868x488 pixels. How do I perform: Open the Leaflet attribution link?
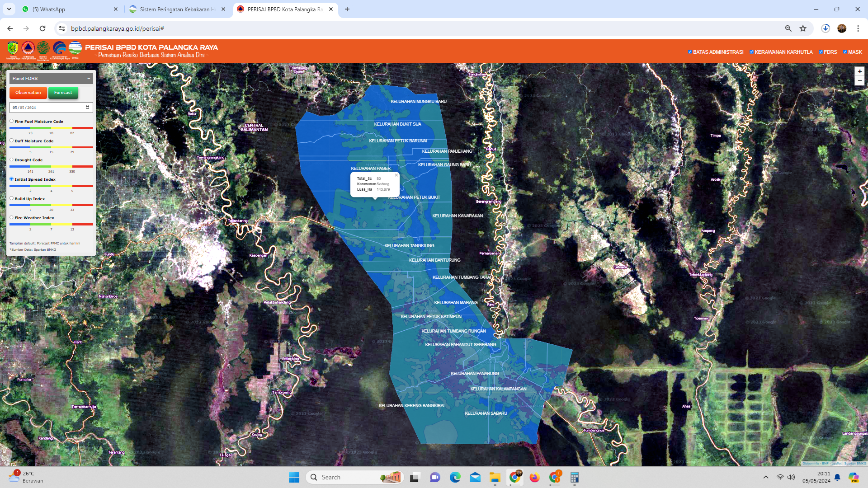836,463
